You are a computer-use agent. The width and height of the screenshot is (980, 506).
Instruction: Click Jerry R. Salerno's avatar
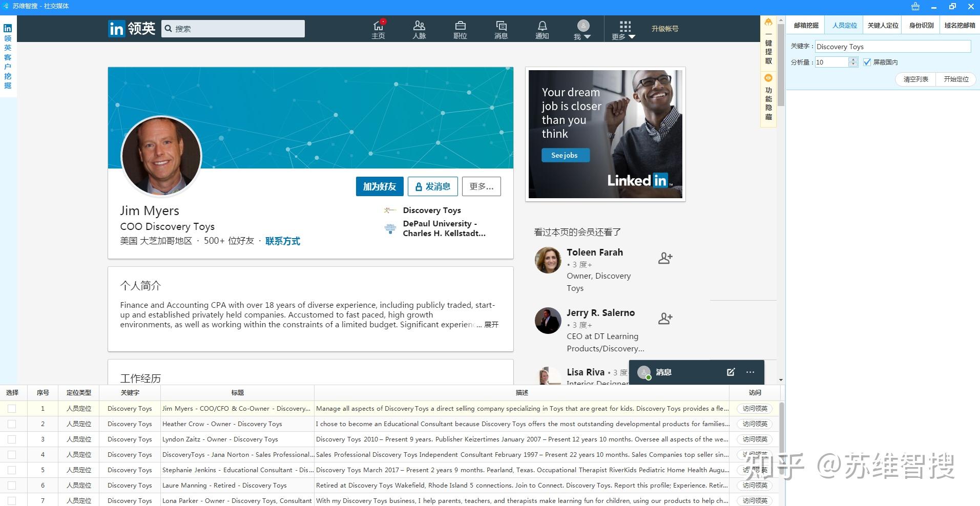pyautogui.click(x=548, y=321)
